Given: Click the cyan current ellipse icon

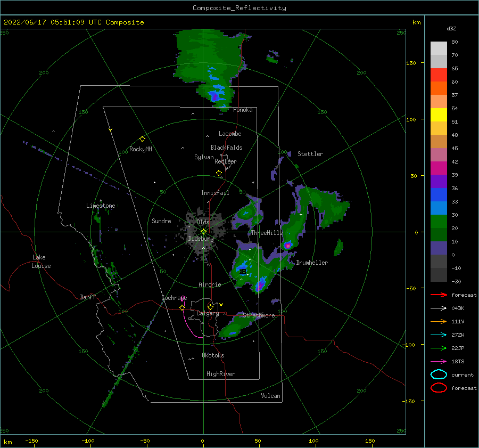Looking at the screenshot, I should coord(439,374).
